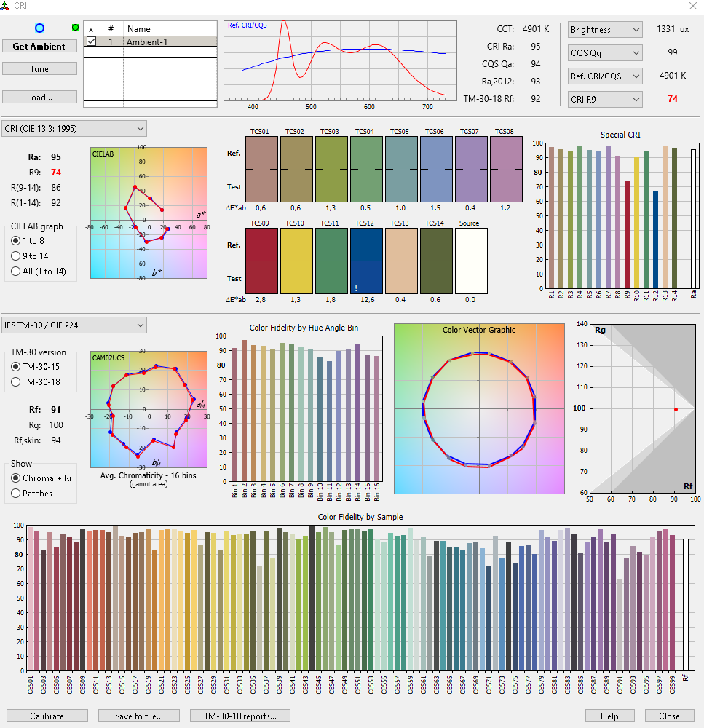Click Save to file button
This screenshot has height=728, width=704.
pyautogui.click(x=139, y=716)
